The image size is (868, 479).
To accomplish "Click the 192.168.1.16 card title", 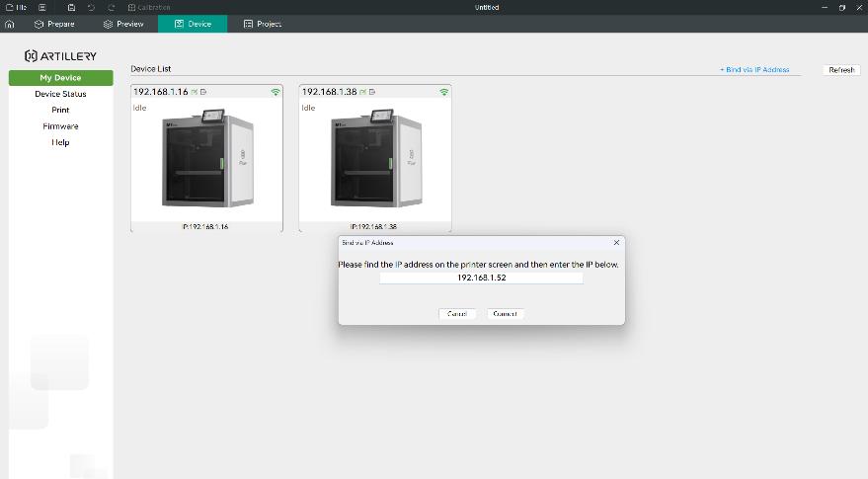I will pos(161,92).
